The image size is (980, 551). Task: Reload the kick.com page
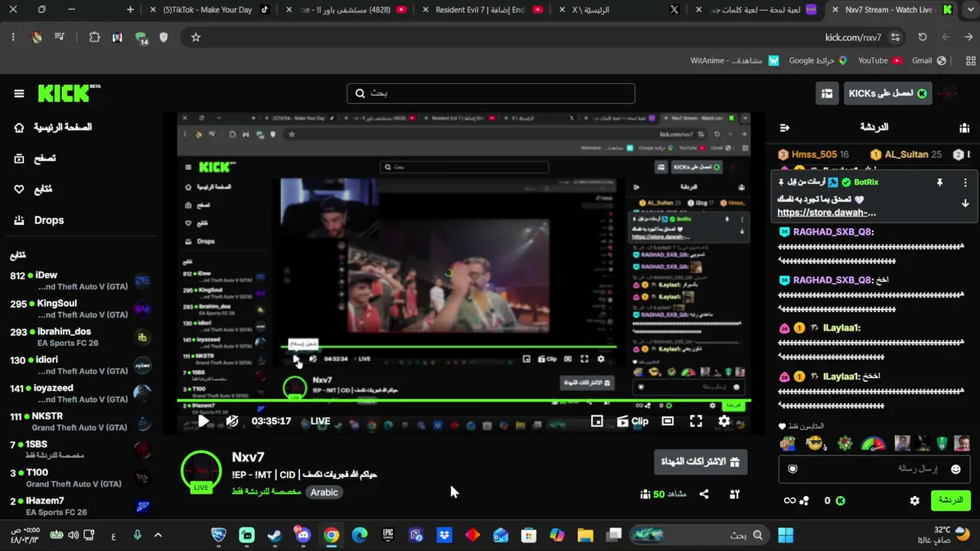[923, 37]
